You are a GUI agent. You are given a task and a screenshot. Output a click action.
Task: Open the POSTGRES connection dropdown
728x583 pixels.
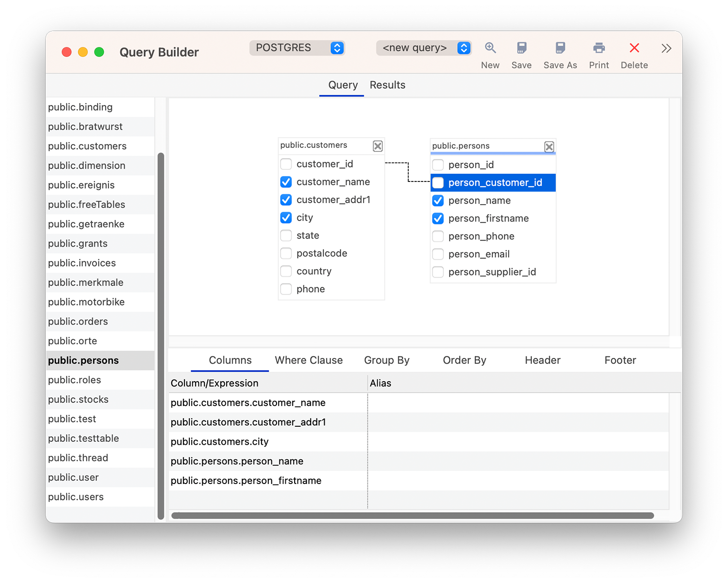[336, 48]
